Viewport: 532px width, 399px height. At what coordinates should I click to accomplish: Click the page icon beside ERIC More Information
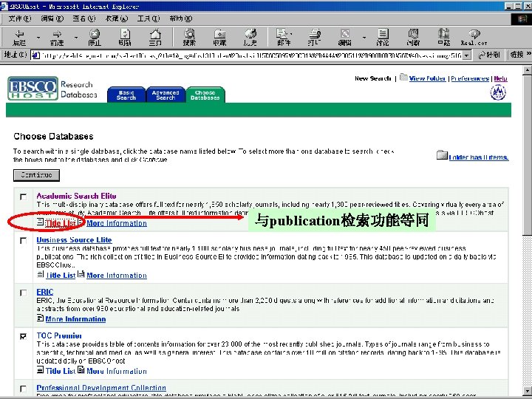point(41,318)
